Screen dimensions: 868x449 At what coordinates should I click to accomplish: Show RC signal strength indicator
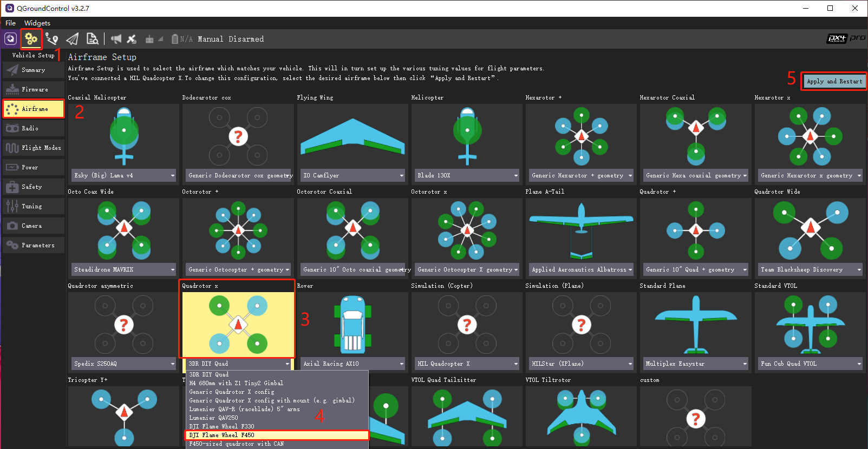click(x=154, y=39)
